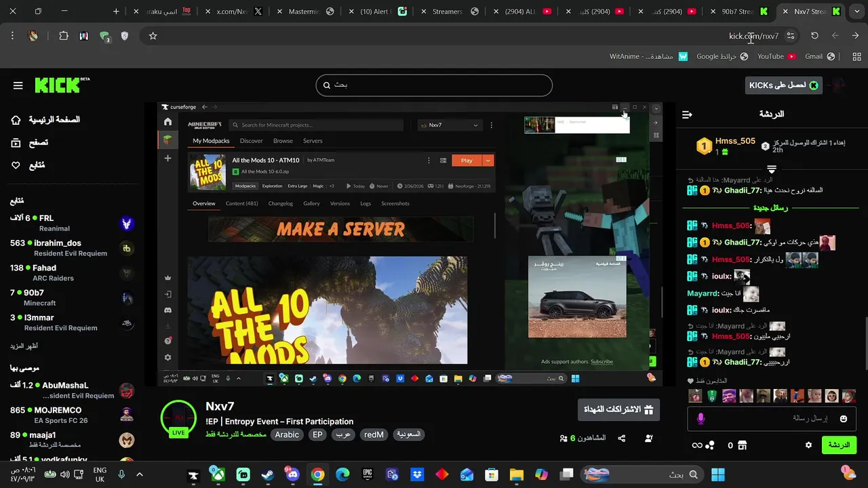
Task: Open the chat emoji picker
Action: (x=844, y=419)
